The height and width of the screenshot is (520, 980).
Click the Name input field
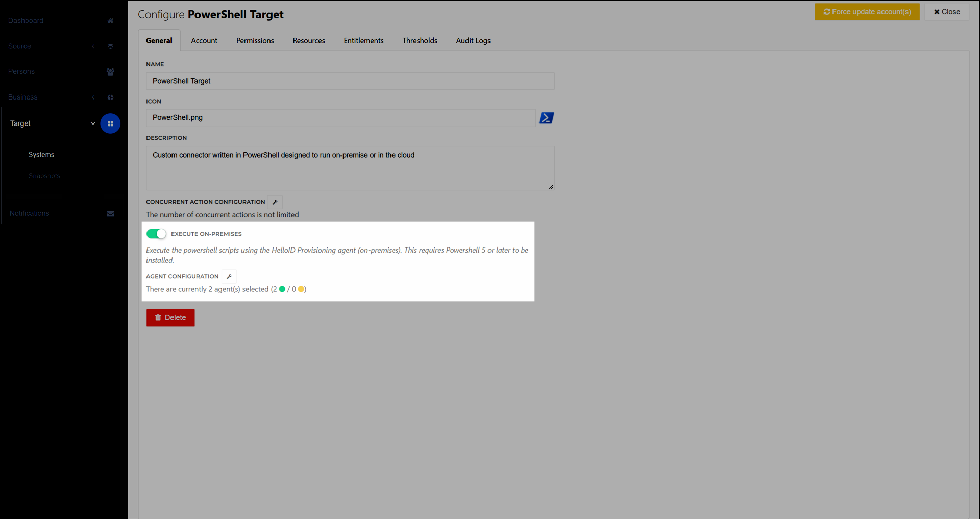(350, 81)
